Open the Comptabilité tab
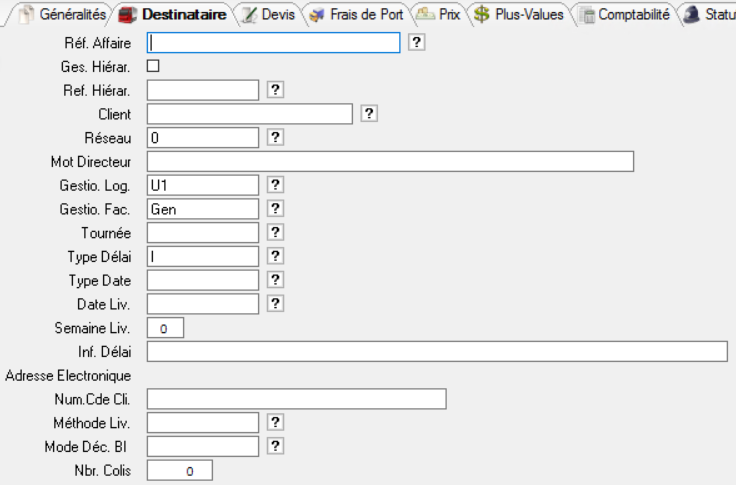Image resolution: width=736 pixels, height=485 pixels. coord(624,15)
